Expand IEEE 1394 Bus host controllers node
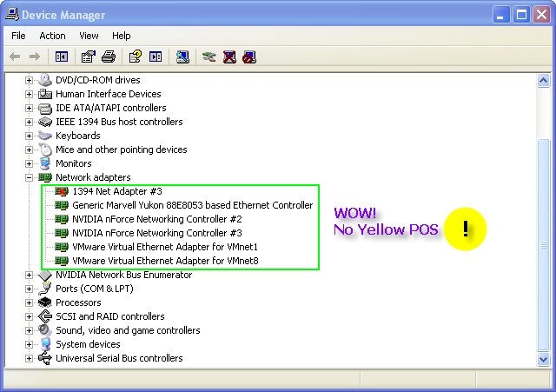 [x=29, y=122]
